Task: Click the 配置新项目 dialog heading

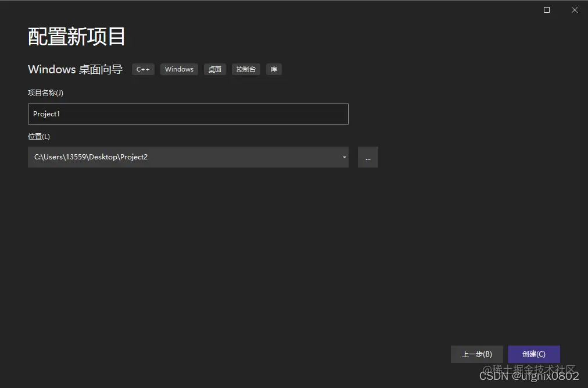Action: tap(76, 36)
